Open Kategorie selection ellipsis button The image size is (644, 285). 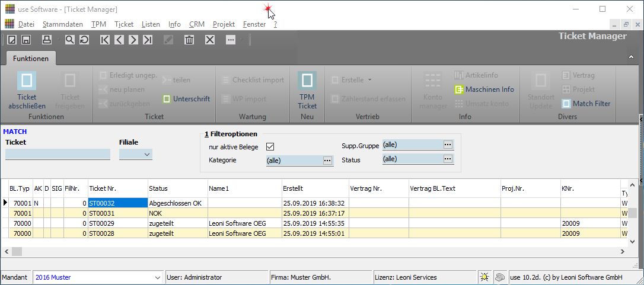(x=327, y=161)
